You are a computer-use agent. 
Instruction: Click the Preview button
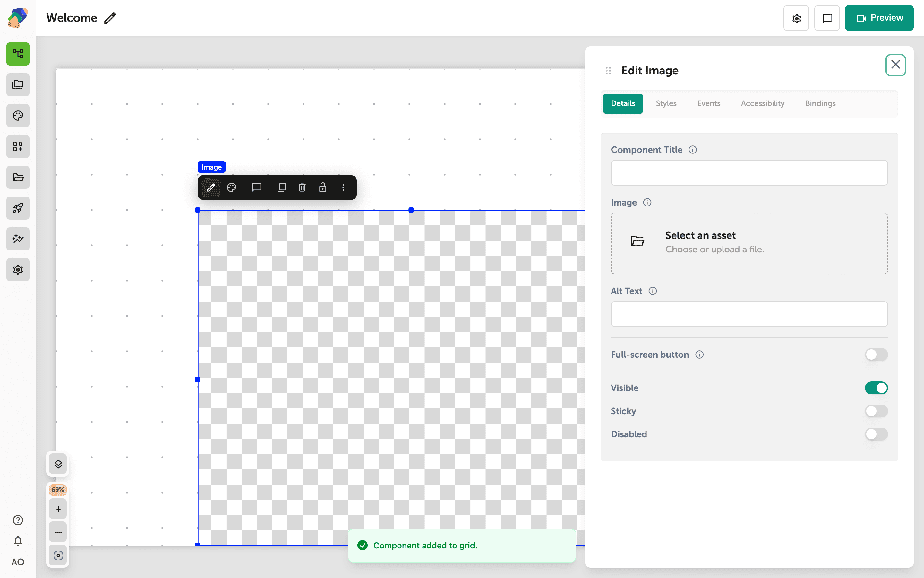(879, 18)
